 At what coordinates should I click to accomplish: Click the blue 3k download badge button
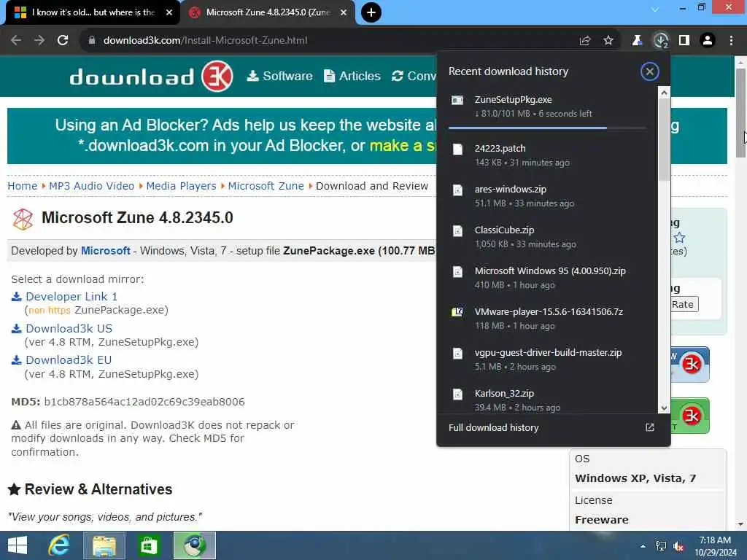pyautogui.click(x=690, y=365)
